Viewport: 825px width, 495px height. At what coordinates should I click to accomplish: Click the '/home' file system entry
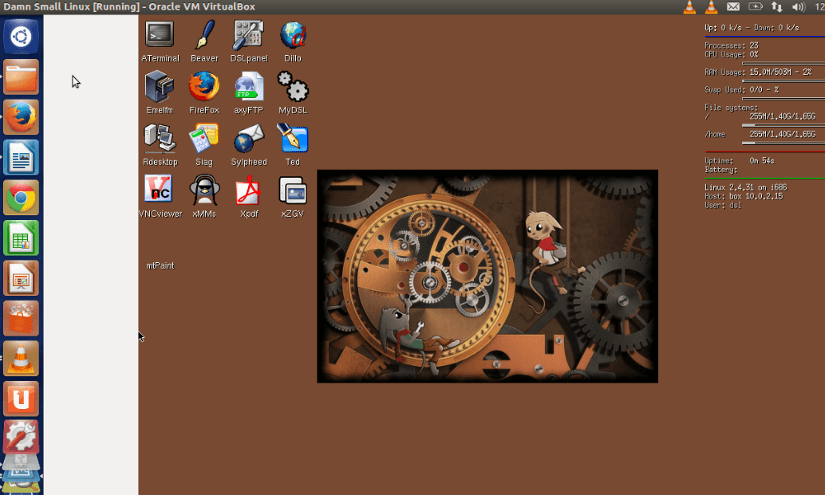(715, 135)
